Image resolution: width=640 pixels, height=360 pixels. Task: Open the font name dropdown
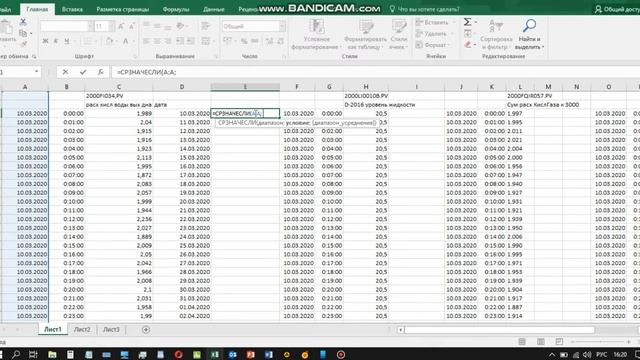(x=91, y=27)
